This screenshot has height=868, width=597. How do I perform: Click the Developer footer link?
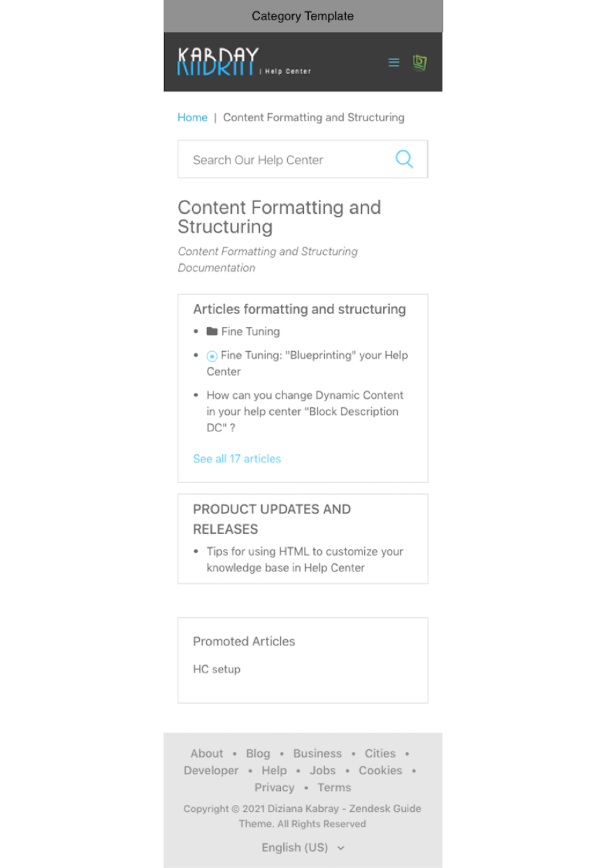click(211, 770)
